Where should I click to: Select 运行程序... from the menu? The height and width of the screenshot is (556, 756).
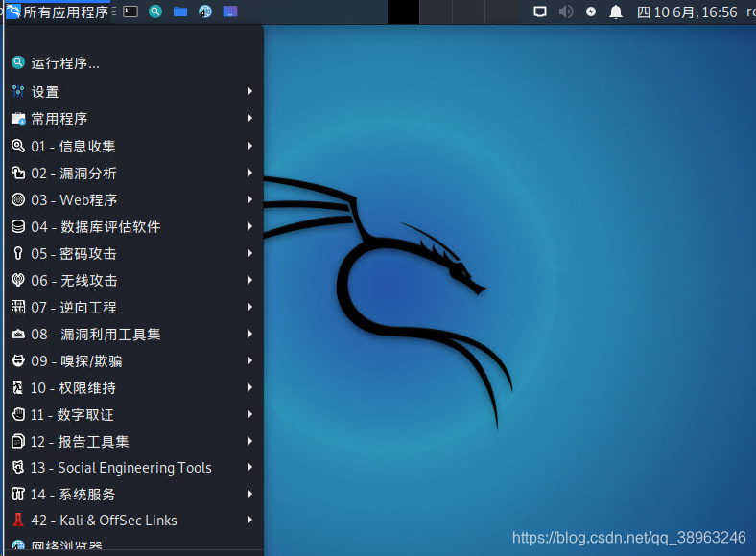pyautogui.click(x=134, y=63)
